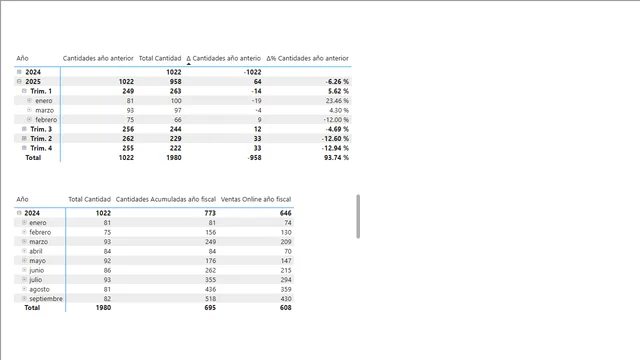Expand the agosto month row

(x=24, y=289)
